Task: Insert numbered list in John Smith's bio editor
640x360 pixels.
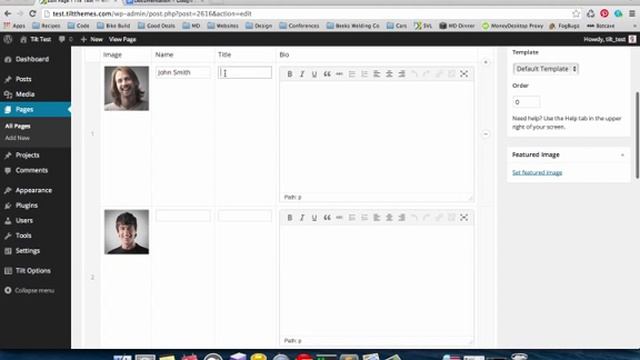Action: click(364, 74)
